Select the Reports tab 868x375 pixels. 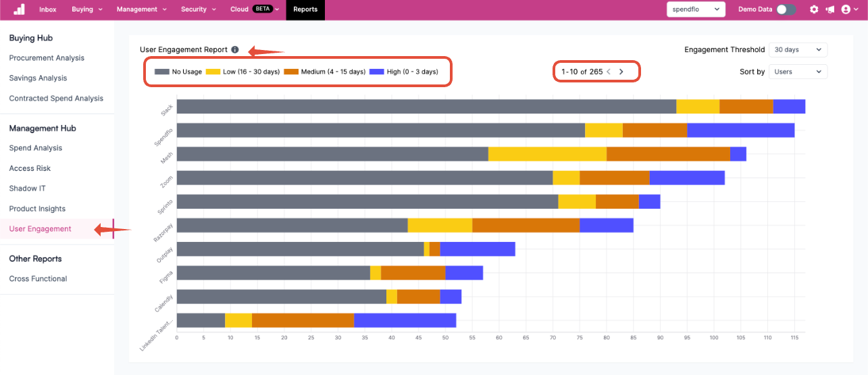coord(305,9)
